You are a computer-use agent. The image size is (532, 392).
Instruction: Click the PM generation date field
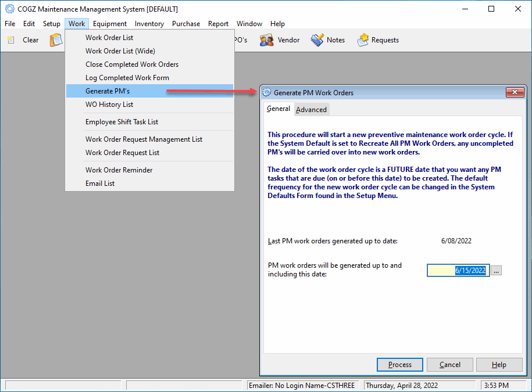click(458, 271)
